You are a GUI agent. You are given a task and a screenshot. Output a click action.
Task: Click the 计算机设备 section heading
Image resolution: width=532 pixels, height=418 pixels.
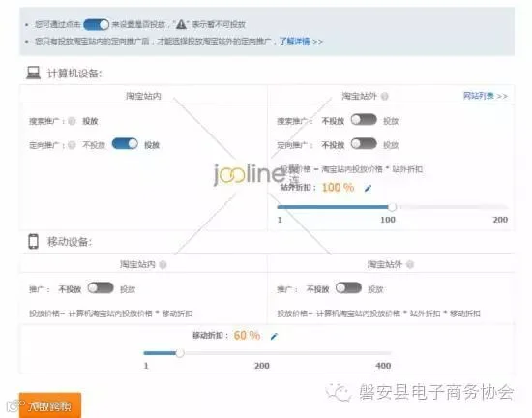point(74,74)
